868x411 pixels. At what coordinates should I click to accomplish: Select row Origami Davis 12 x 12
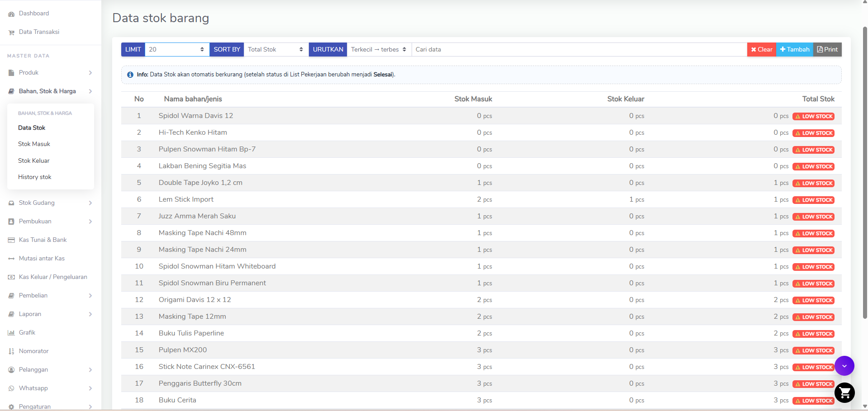coord(481,300)
